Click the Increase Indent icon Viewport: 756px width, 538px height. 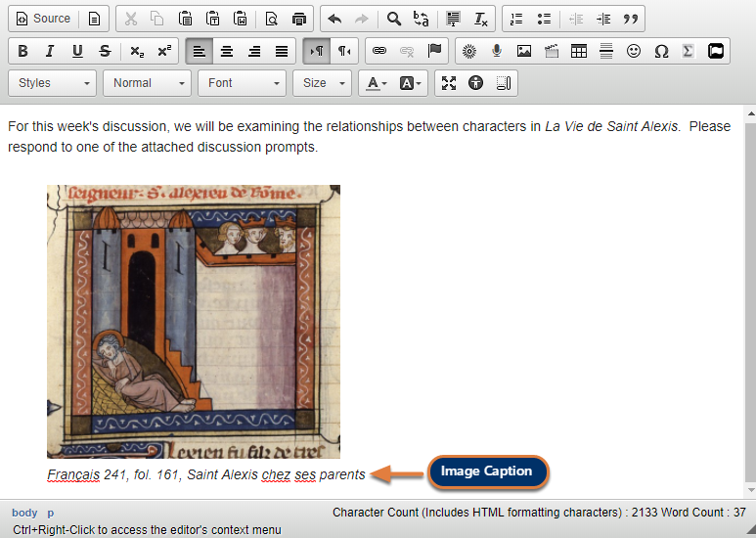[x=603, y=19]
